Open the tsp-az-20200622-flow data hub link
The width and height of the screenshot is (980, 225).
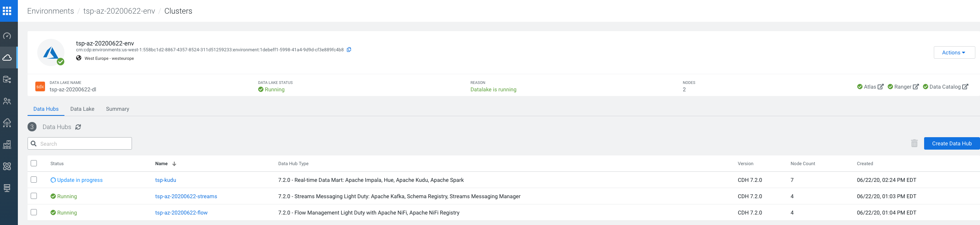[181, 213]
